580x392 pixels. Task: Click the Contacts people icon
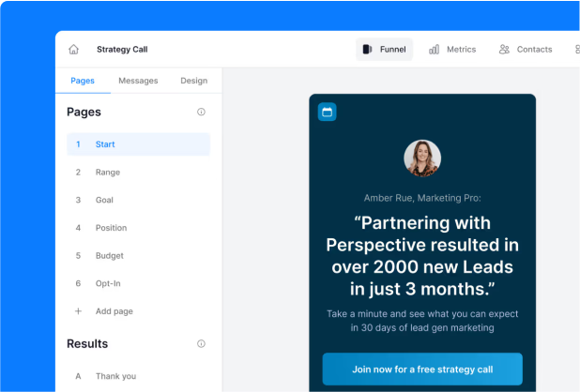[x=504, y=49]
